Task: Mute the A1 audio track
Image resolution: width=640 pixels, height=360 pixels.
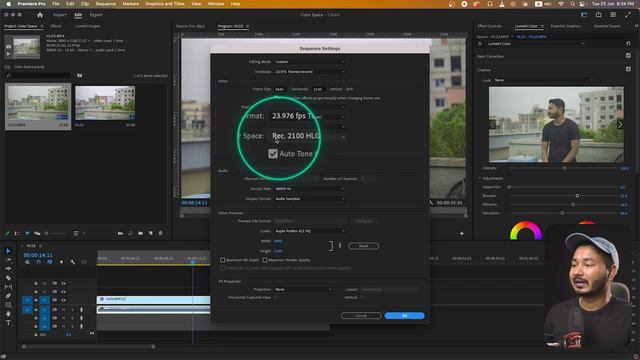Action: point(63,310)
